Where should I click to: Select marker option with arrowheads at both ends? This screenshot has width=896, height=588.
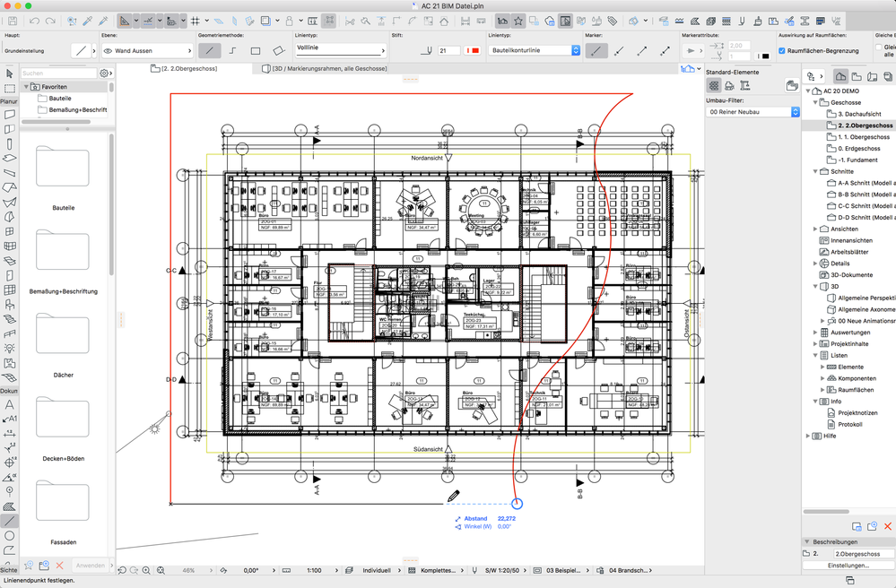click(x=665, y=51)
